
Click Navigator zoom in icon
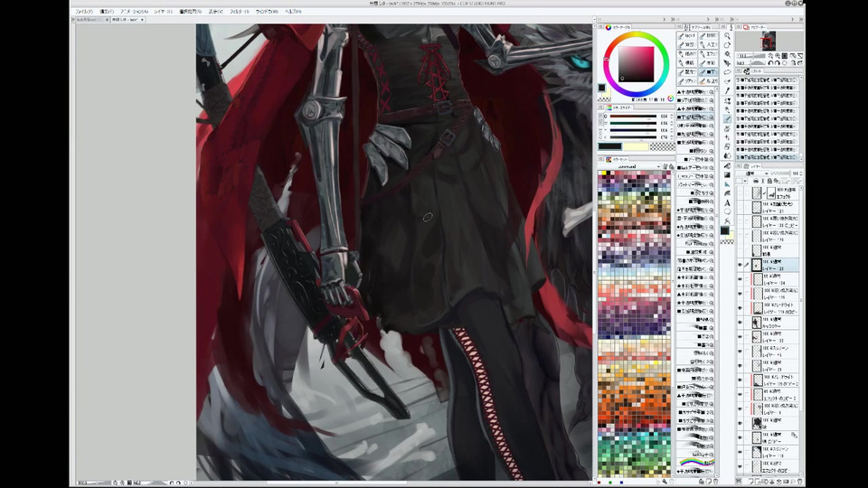click(778, 56)
